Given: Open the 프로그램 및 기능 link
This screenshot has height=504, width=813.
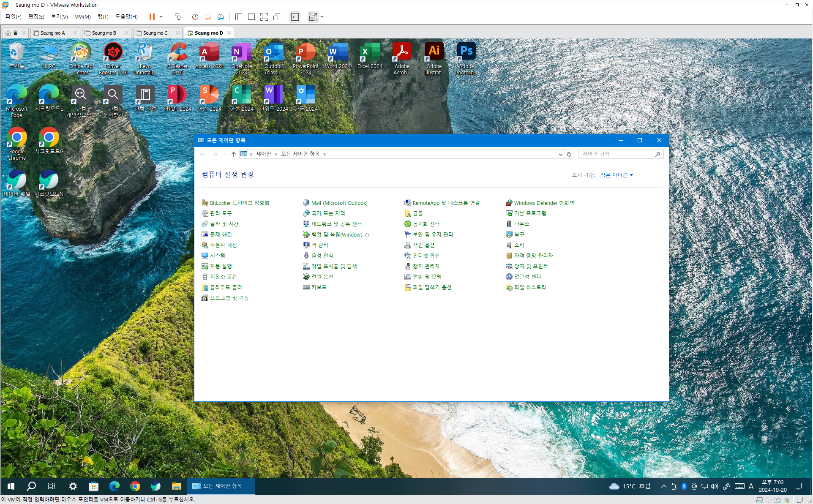Looking at the screenshot, I should tap(229, 298).
